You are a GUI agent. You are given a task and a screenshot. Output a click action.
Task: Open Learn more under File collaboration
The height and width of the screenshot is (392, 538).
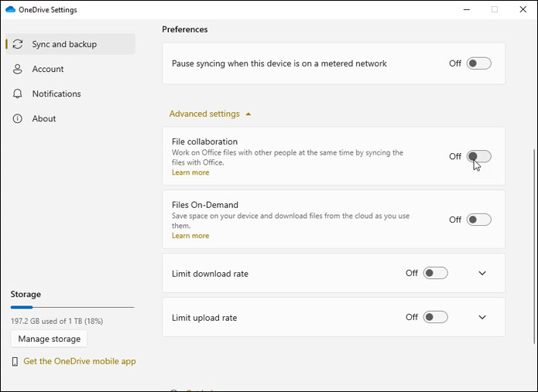(190, 172)
